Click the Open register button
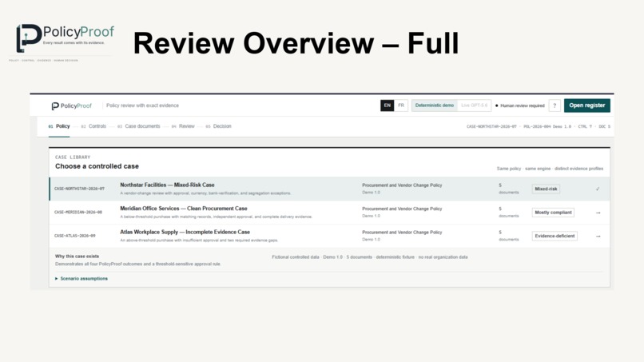644x362 pixels. 587,105
